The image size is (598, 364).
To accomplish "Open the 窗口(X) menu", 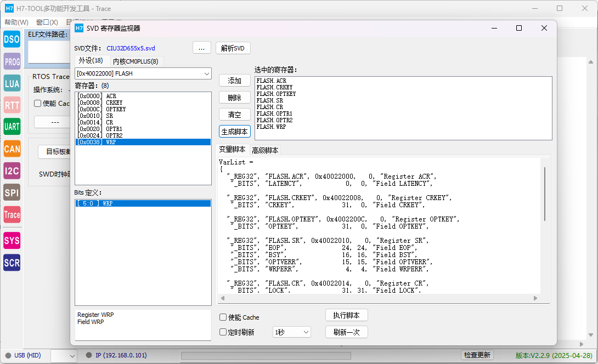I will pos(47,22).
